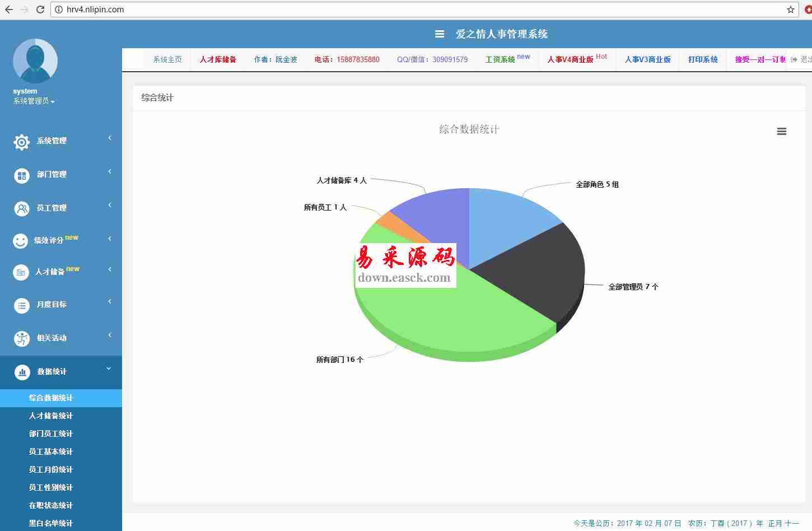This screenshot has height=531, width=812.
Task: Click the 部门管理 grid icon
Action: (21, 175)
